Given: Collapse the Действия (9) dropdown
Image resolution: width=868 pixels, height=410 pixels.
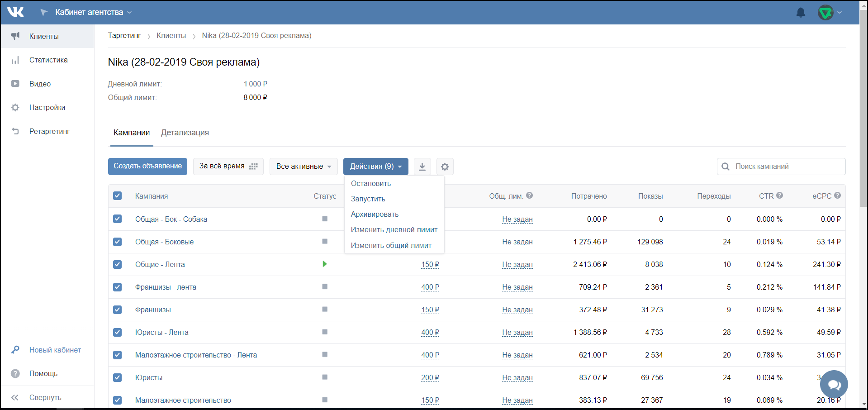Looking at the screenshot, I should (x=375, y=167).
